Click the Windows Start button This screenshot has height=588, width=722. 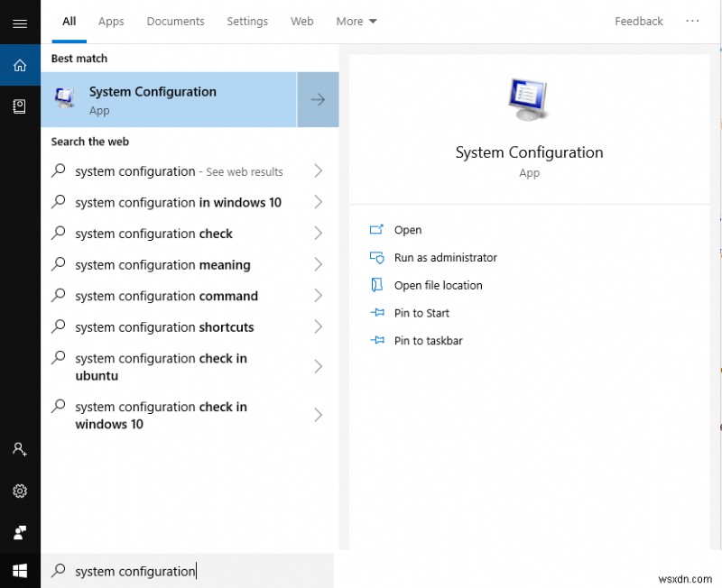(20, 570)
